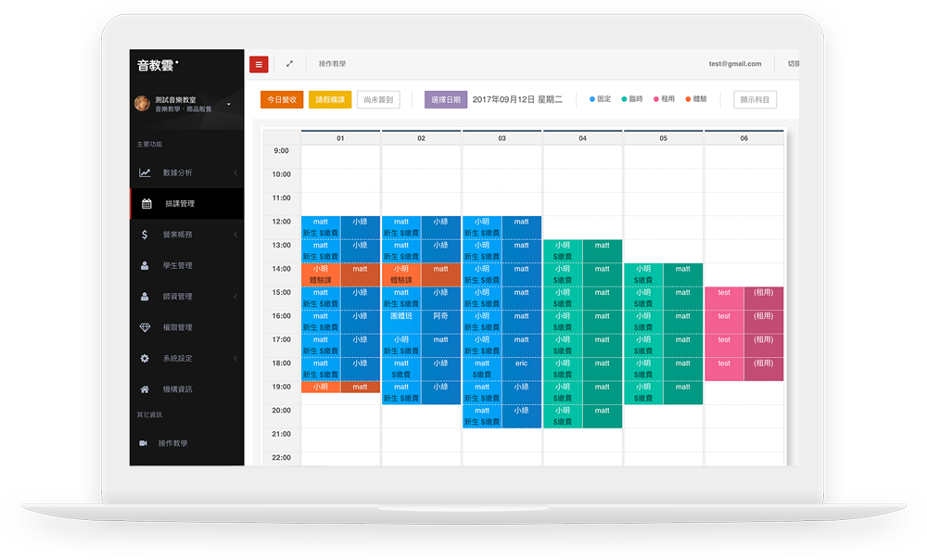Open the 選擇日期 date picker
Screen dimensions: 927x560
click(x=446, y=99)
